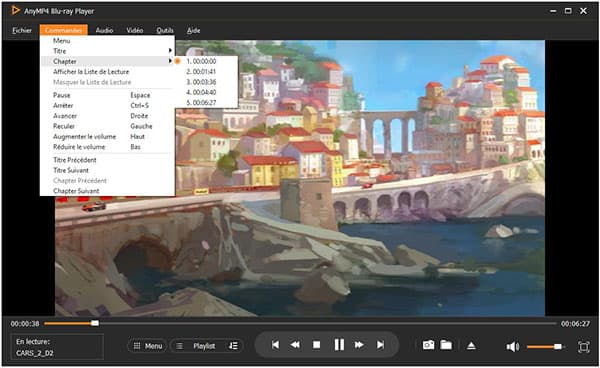The image size is (600, 368).
Task: Click the fast forward button
Action: pyautogui.click(x=359, y=345)
